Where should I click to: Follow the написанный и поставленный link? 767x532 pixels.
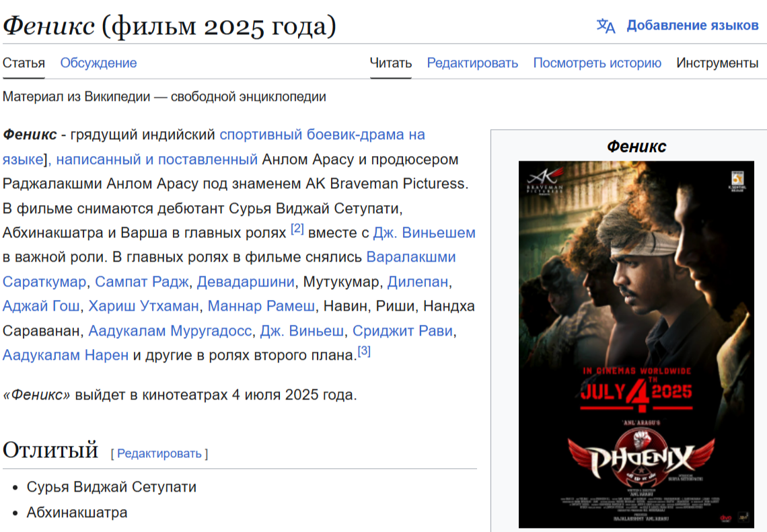157,159
